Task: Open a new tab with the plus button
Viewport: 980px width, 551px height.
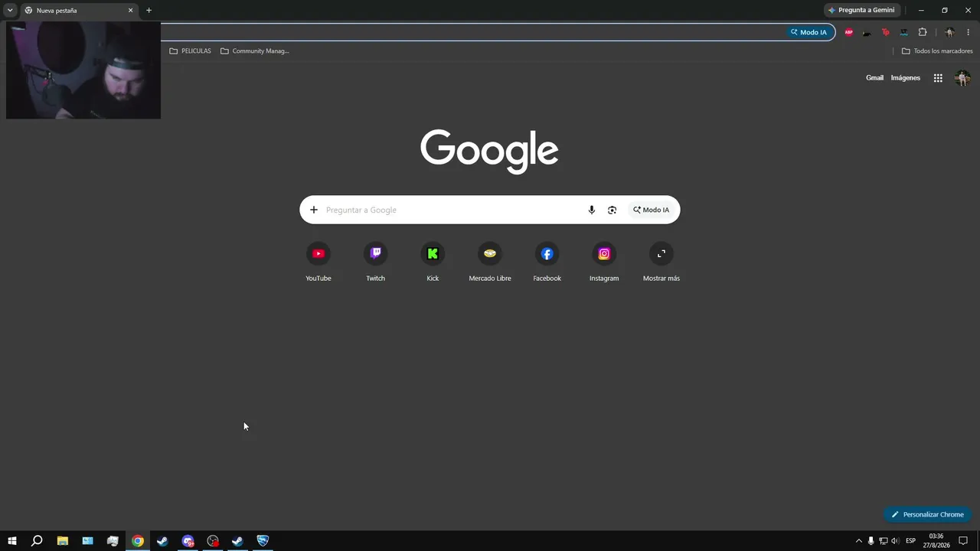Action: [x=149, y=11]
